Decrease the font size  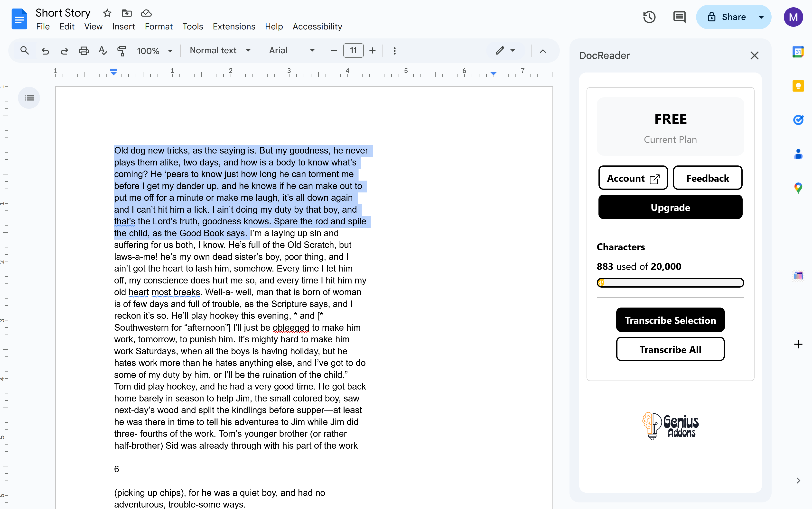[x=333, y=51]
